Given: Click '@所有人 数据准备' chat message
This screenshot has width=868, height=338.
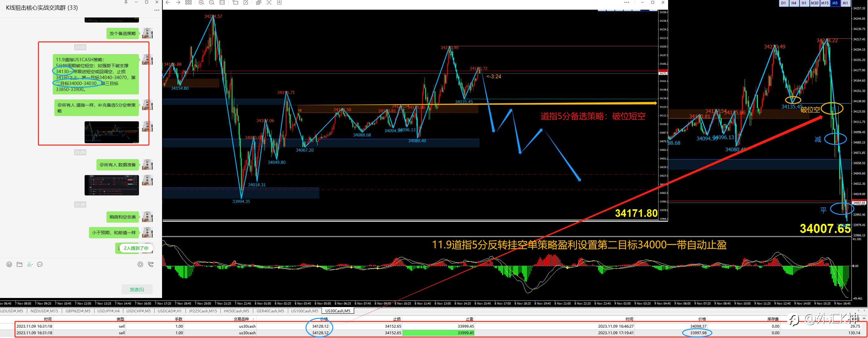Looking at the screenshot, I should (118, 165).
